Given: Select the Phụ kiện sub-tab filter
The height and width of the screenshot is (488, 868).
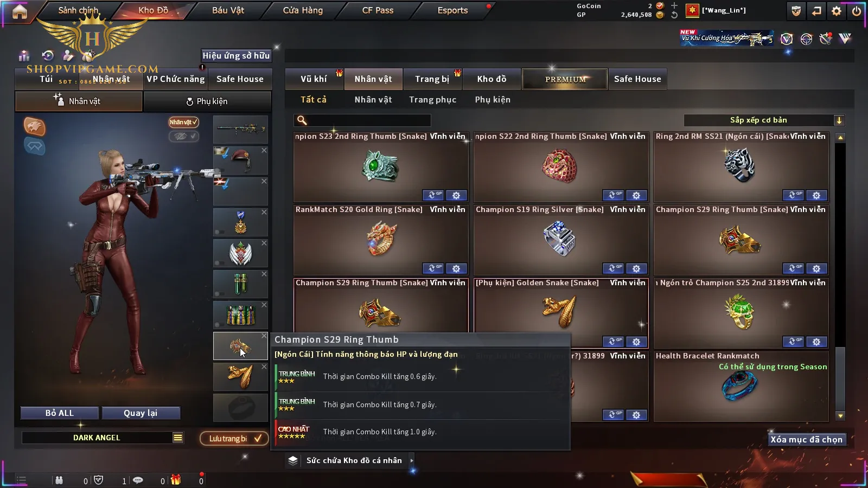Looking at the screenshot, I should click(x=493, y=100).
